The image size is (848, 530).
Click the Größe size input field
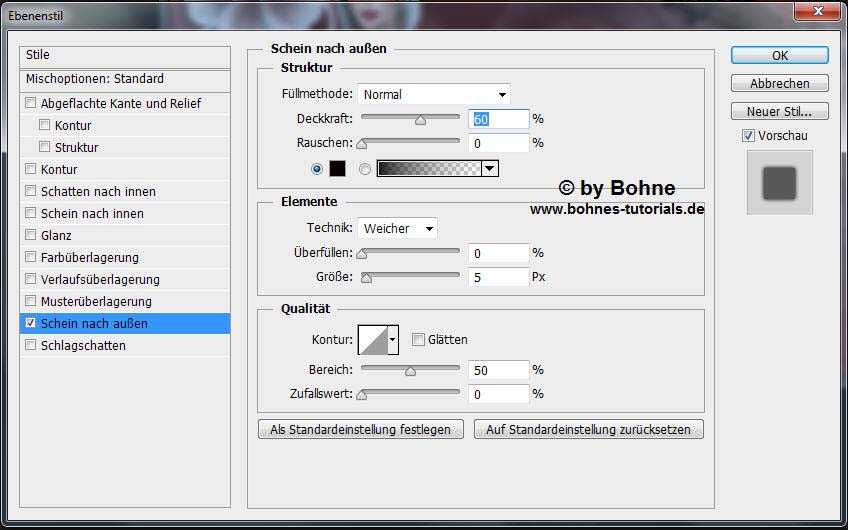pyautogui.click(x=498, y=277)
